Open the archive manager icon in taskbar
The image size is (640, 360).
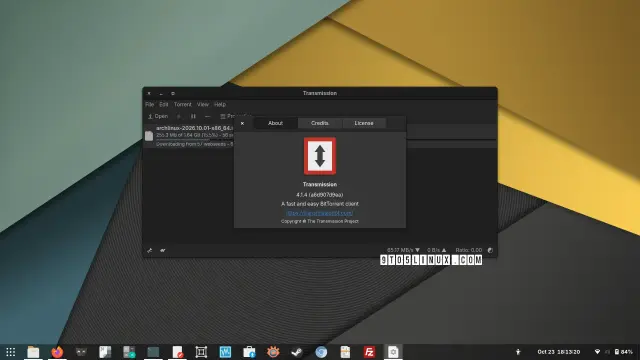[x=345, y=352]
